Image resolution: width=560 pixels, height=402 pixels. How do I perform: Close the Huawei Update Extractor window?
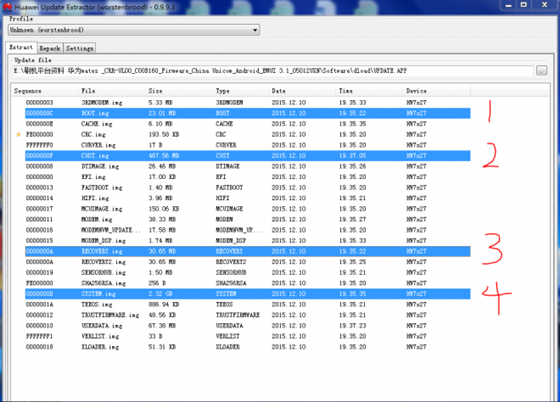[544, 5]
